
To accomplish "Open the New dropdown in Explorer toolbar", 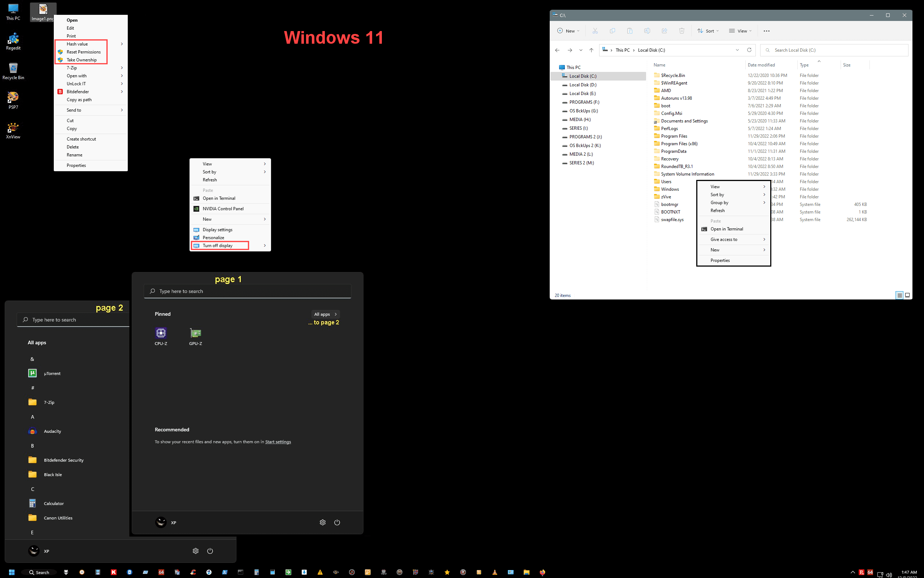I will pos(568,31).
